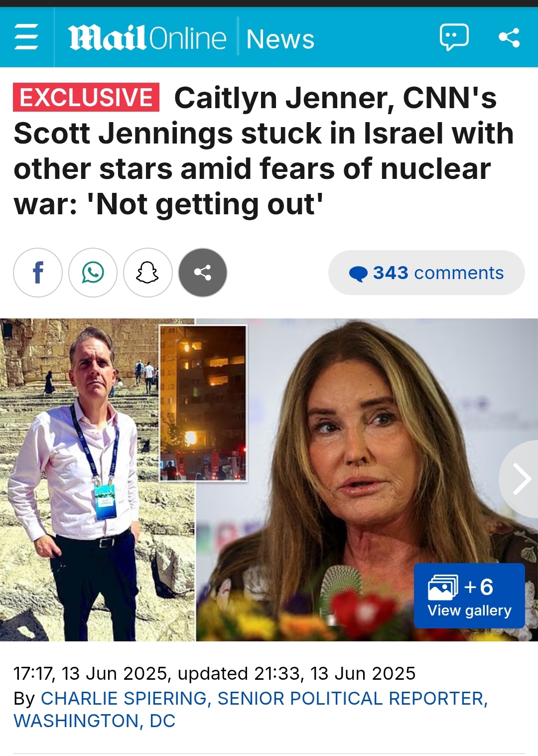Viewport: 538px width, 756px height.
Task: Open the hamburger navigation menu
Action: pos(26,37)
